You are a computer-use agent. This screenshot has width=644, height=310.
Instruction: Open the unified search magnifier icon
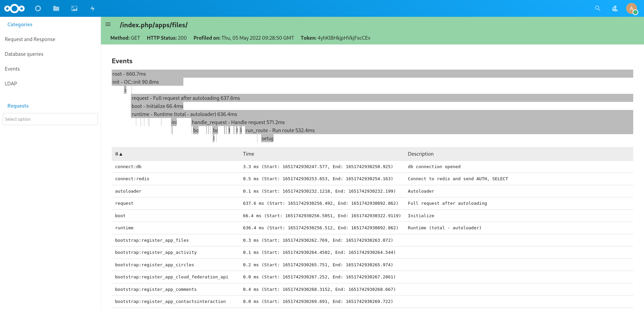click(598, 8)
